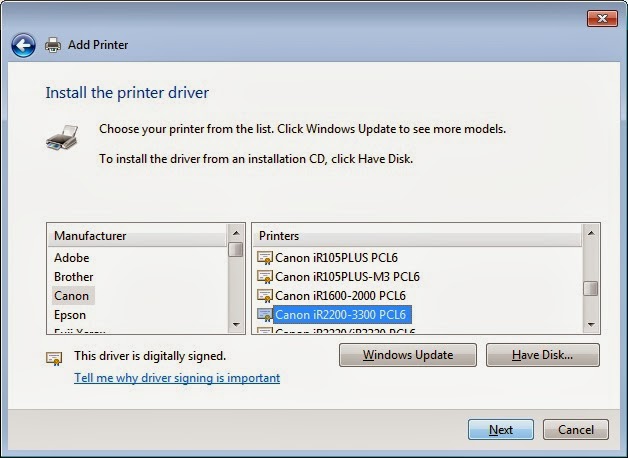Click certificate icon of Canon iR2200-3300 PCL6
This screenshot has height=458, width=628.
pos(265,315)
